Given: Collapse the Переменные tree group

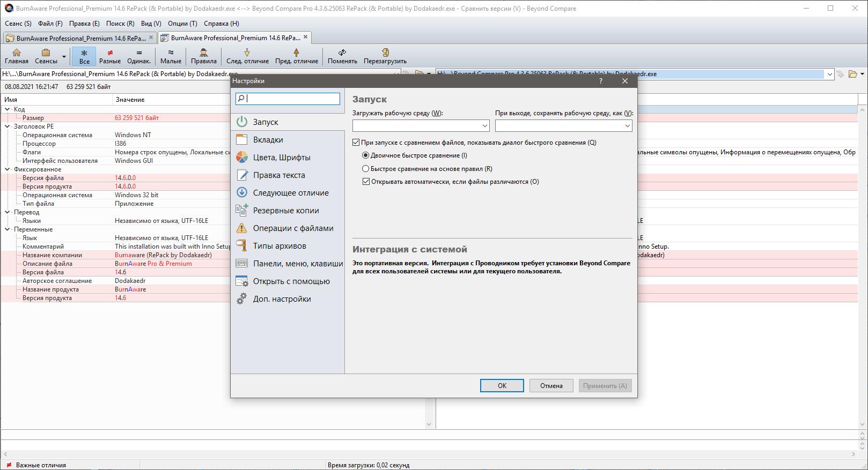Looking at the screenshot, I should (x=8, y=229).
